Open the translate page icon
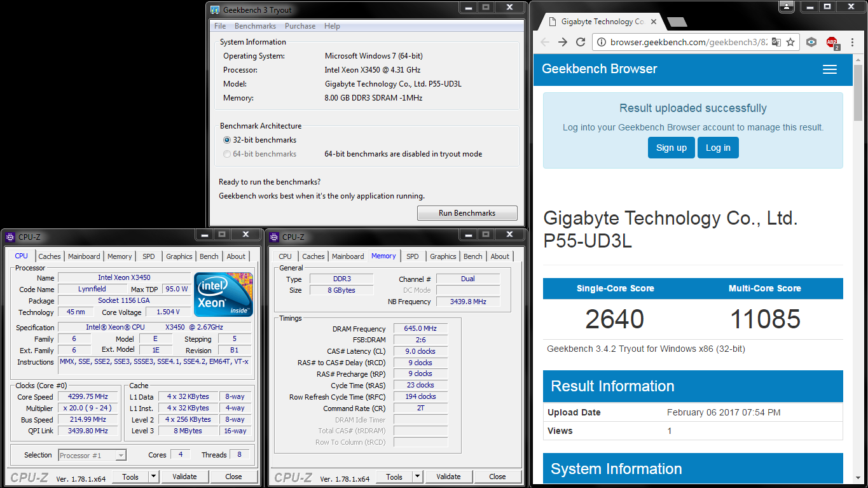 (776, 42)
